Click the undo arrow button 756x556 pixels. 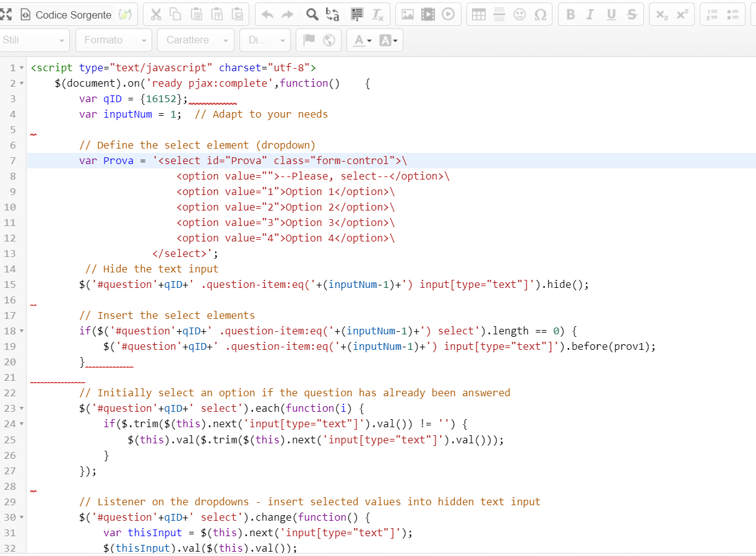click(267, 14)
